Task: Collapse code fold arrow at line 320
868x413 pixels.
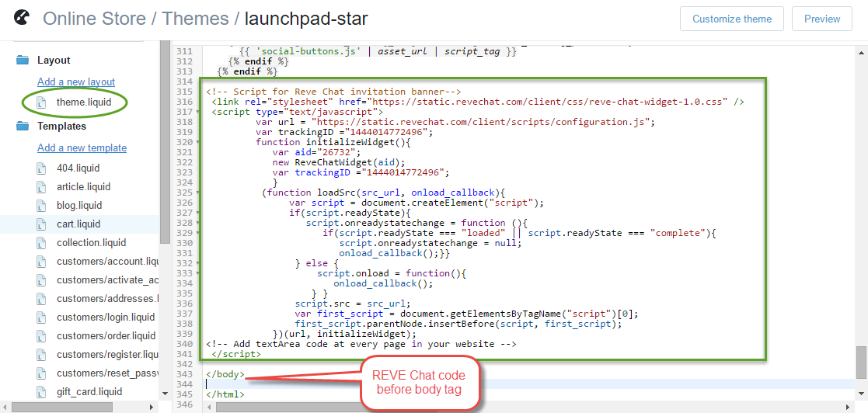Action: (198, 142)
